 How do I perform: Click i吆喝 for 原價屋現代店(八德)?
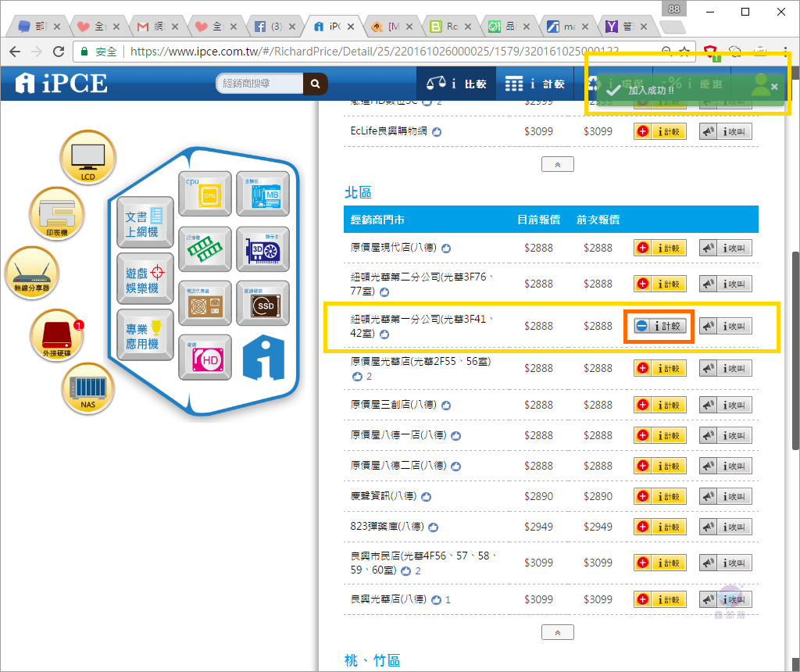pyautogui.click(x=726, y=248)
